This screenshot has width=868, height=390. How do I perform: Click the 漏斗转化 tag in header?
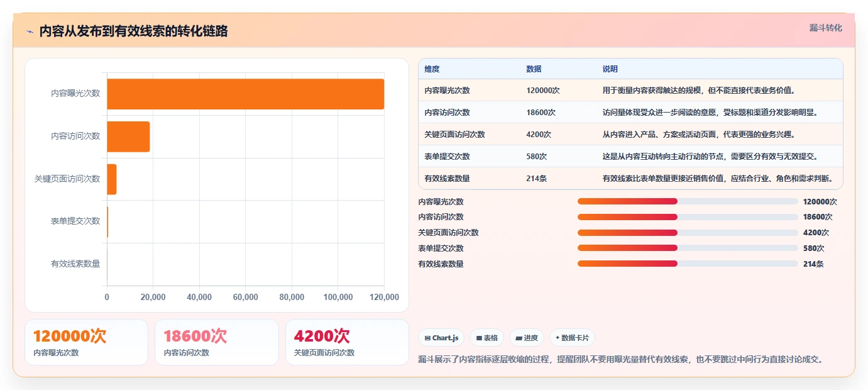point(825,28)
